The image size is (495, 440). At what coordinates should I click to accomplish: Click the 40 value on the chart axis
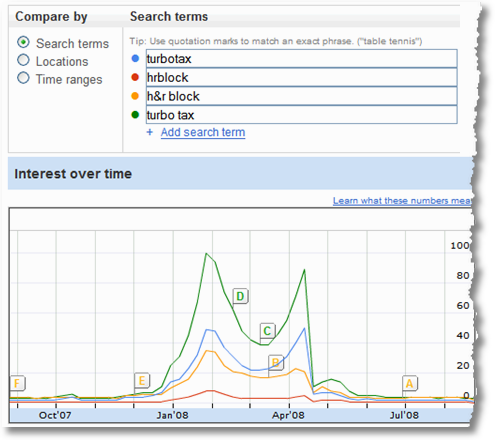click(463, 336)
